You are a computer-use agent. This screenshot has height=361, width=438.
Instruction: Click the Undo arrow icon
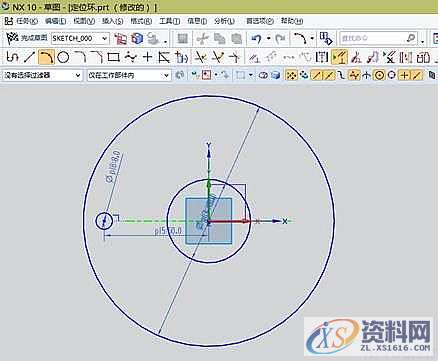point(256,39)
